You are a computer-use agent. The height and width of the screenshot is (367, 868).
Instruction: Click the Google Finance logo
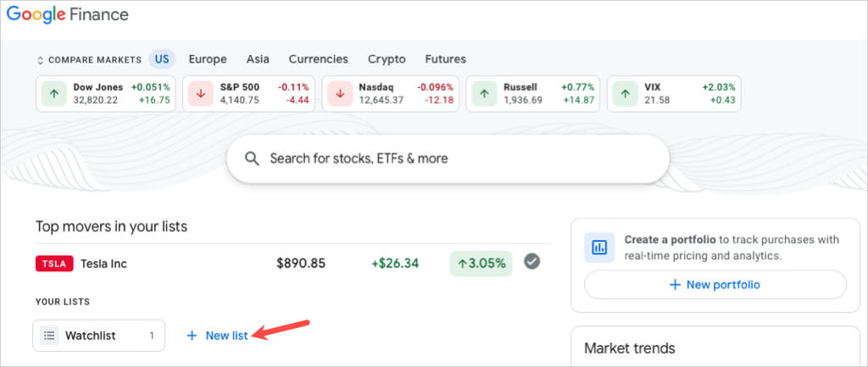(x=68, y=14)
